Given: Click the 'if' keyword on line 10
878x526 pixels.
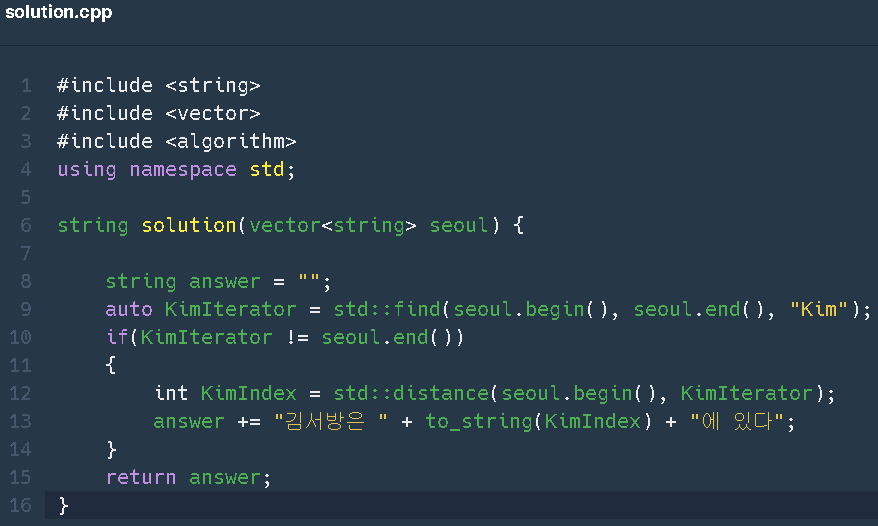Looking at the screenshot, I should (x=117, y=337).
